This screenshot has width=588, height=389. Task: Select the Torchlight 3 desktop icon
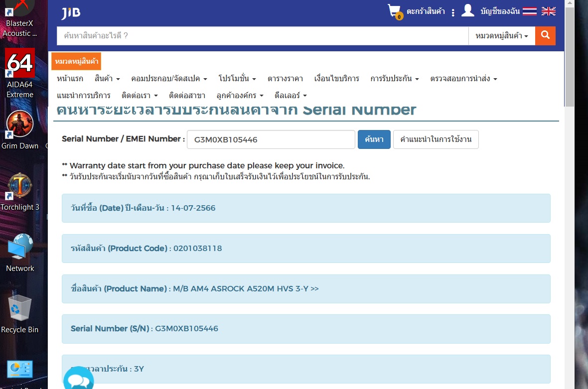coord(19,192)
